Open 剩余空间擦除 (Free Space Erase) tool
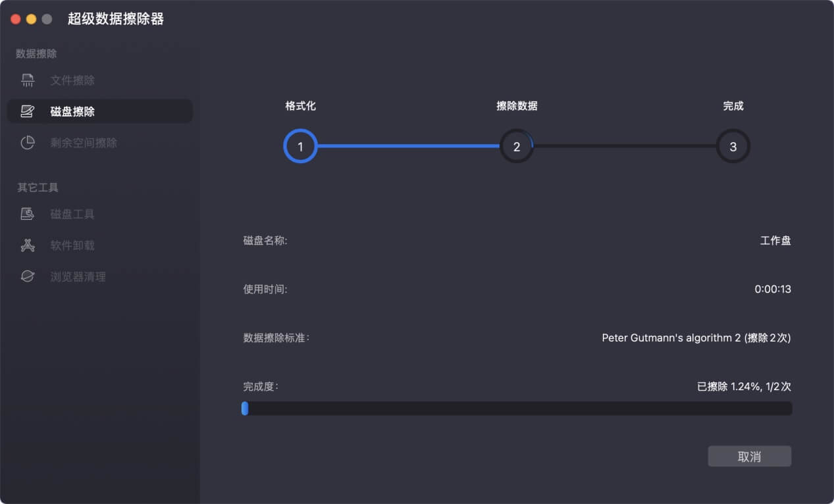Viewport: 834px width, 504px height. click(28, 143)
